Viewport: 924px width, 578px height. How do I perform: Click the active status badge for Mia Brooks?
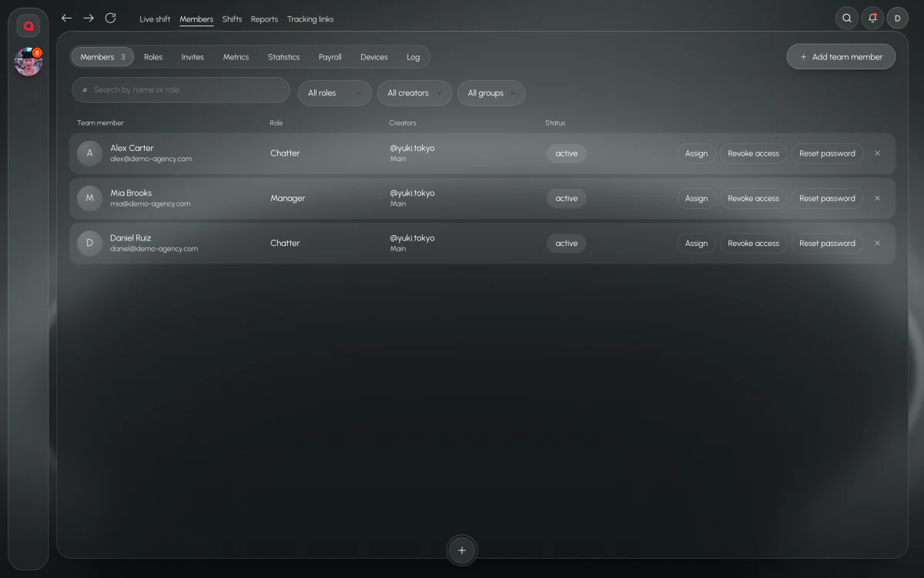click(x=567, y=198)
